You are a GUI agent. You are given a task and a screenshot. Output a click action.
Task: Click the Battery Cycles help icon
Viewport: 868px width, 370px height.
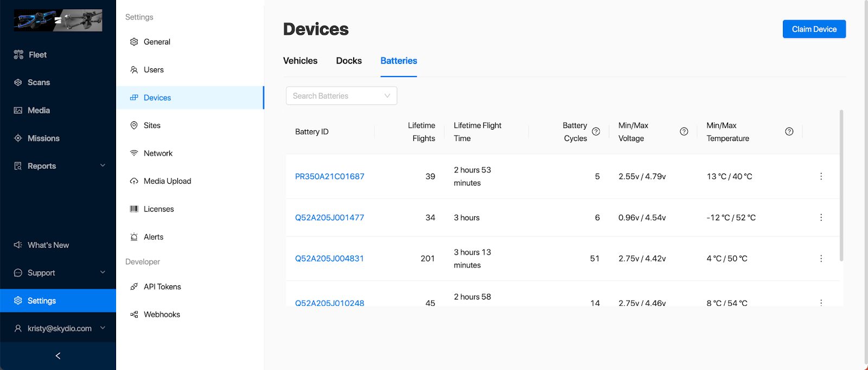[x=596, y=132]
